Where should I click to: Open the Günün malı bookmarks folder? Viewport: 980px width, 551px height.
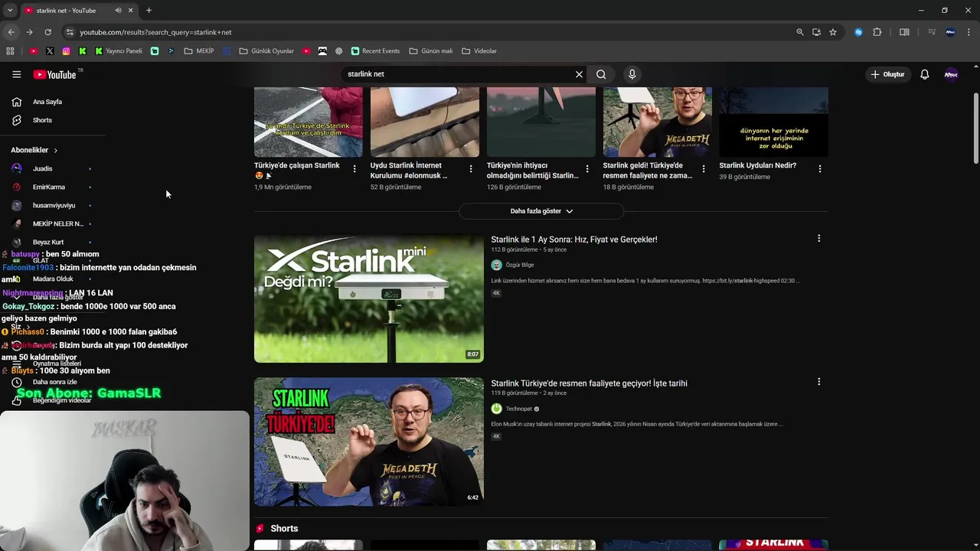point(430,51)
